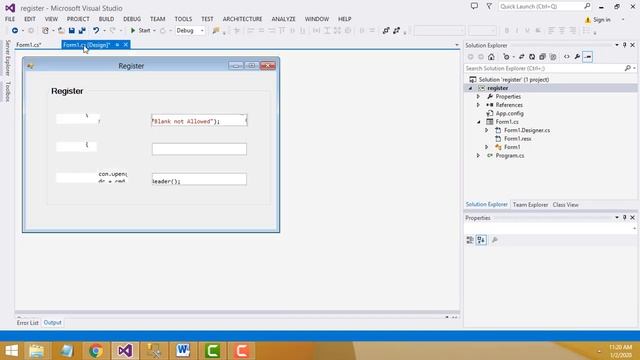Toggle Show All Files in Solution Explorer

553,57
